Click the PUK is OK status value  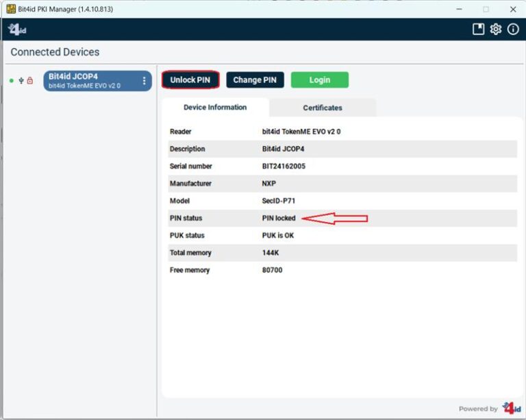click(x=278, y=236)
